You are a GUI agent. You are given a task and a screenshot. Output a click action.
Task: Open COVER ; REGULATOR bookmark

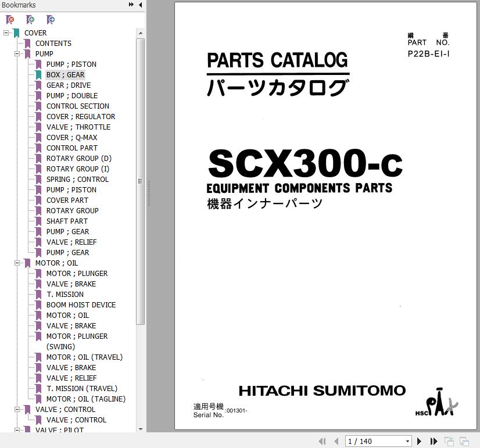click(81, 117)
